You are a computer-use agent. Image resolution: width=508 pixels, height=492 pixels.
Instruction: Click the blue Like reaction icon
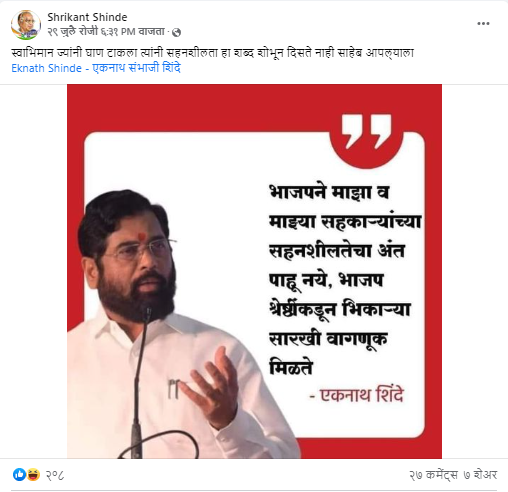[19, 474]
